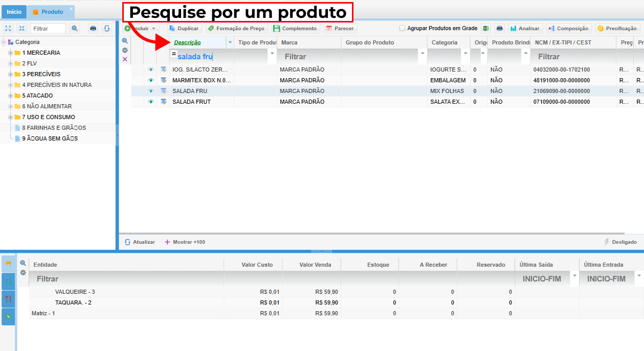Image resolution: width=644 pixels, height=351 pixels.
Task: Click the edit icon on the SALADA FRUT row
Action: click(x=164, y=102)
